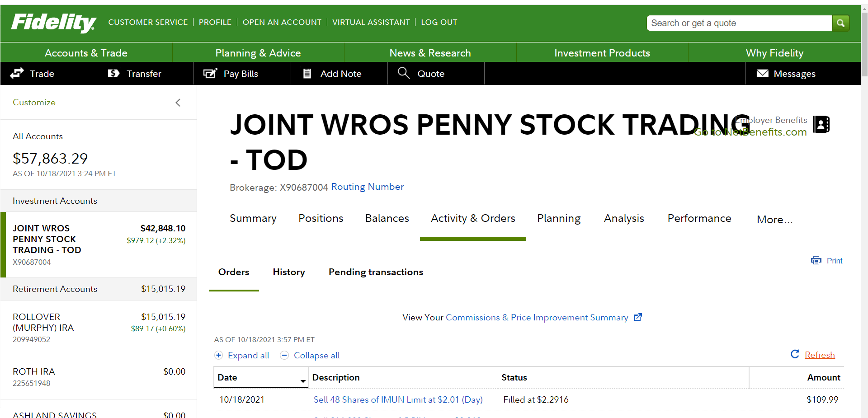Viewport: 868px width, 418px height.
Task: Click the circular Refresh arrow icon
Action: [x=795, y=354]
